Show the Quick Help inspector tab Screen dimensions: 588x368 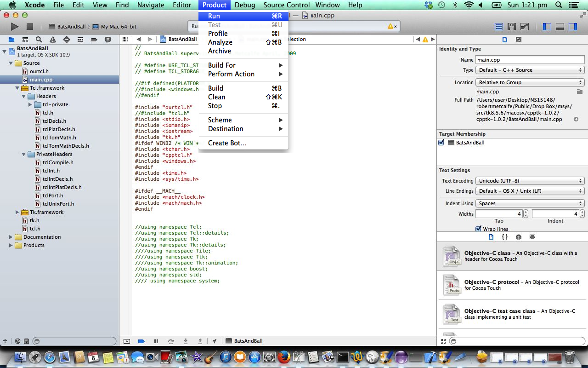click(x=519, y=40)
